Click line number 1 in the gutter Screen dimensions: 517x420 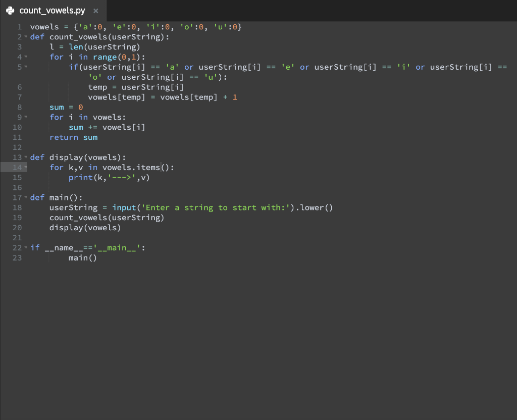pyautogui.click(x=19, y=27)
